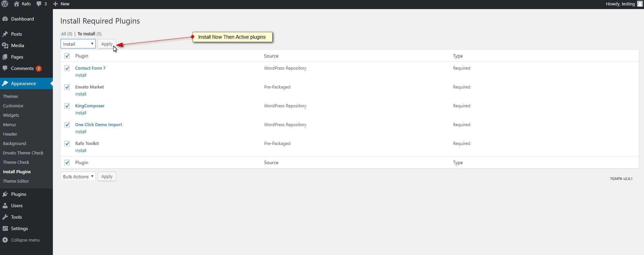Uncheck the Contact Form 7 checkbox

67,68
